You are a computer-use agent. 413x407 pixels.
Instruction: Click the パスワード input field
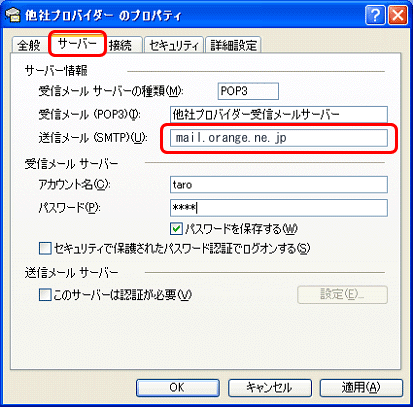coord(279,208)
